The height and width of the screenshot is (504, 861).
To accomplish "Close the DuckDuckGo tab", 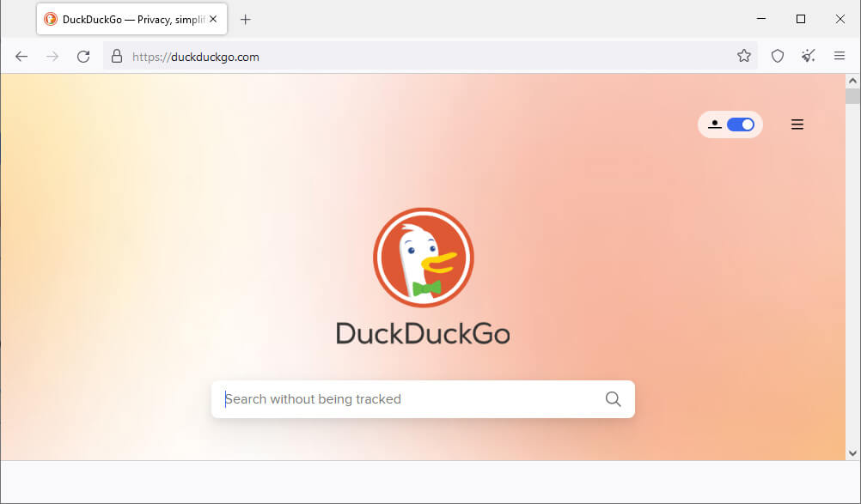I will [x=213, y=19].
